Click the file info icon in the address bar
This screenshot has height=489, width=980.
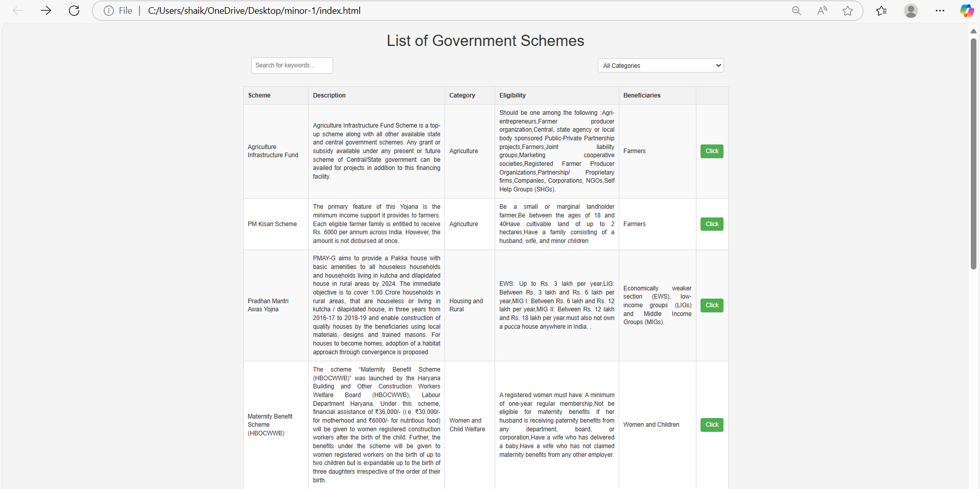[108, 11]
